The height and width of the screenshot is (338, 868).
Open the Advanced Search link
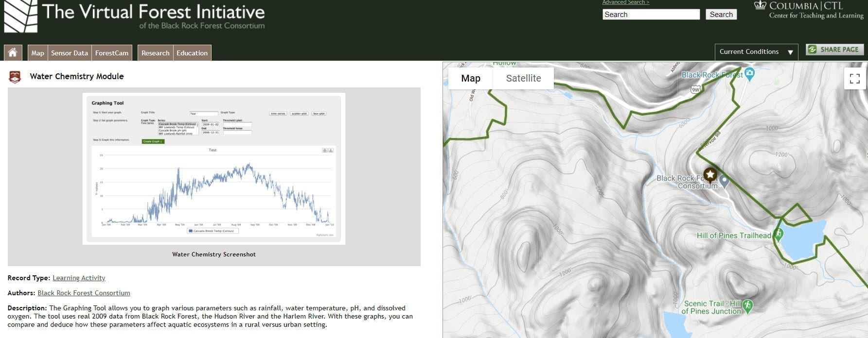[625, 2]
